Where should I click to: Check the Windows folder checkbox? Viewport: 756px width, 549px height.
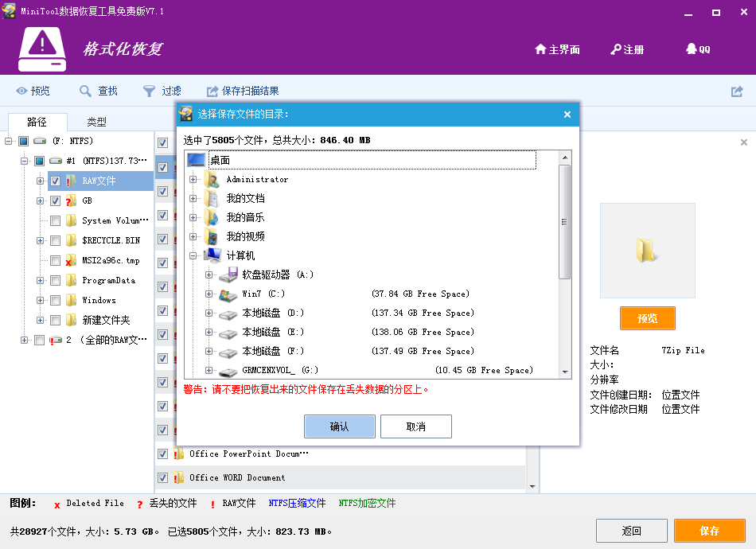point(55,300)
